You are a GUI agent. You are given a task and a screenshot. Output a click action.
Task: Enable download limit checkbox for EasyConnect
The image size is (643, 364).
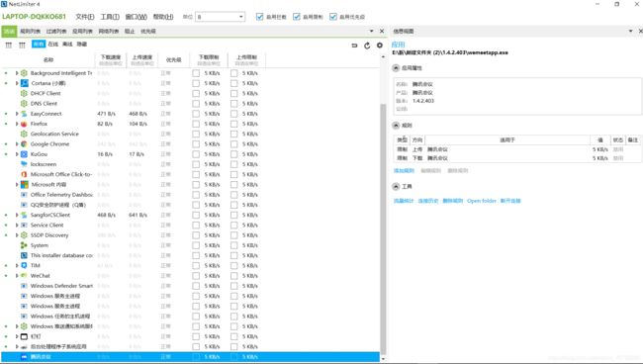pos(196,114)
